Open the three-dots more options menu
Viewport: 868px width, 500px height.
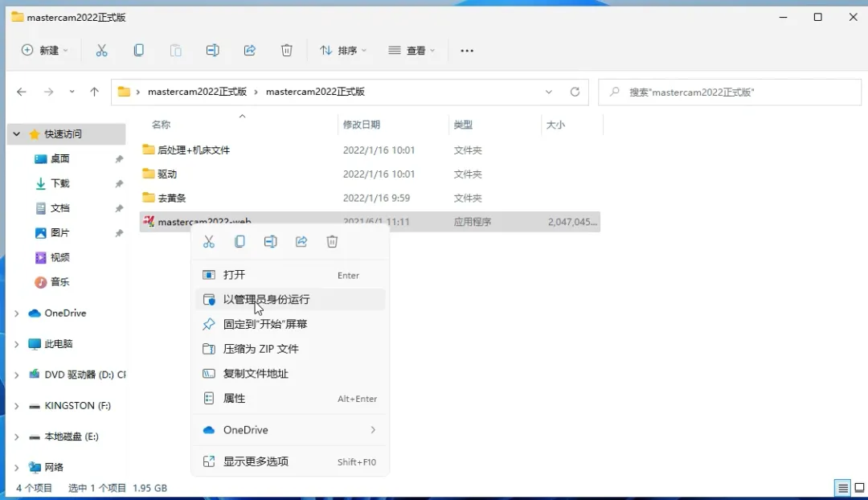tap(467, 51)
